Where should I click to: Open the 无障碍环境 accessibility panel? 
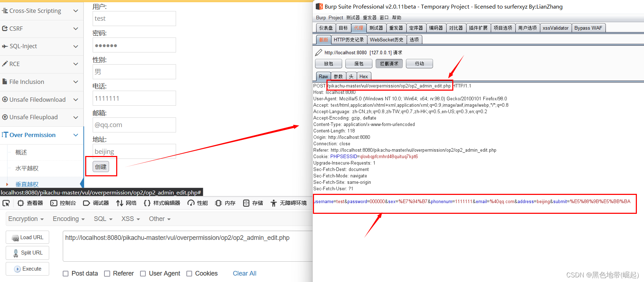coord(288,203)
